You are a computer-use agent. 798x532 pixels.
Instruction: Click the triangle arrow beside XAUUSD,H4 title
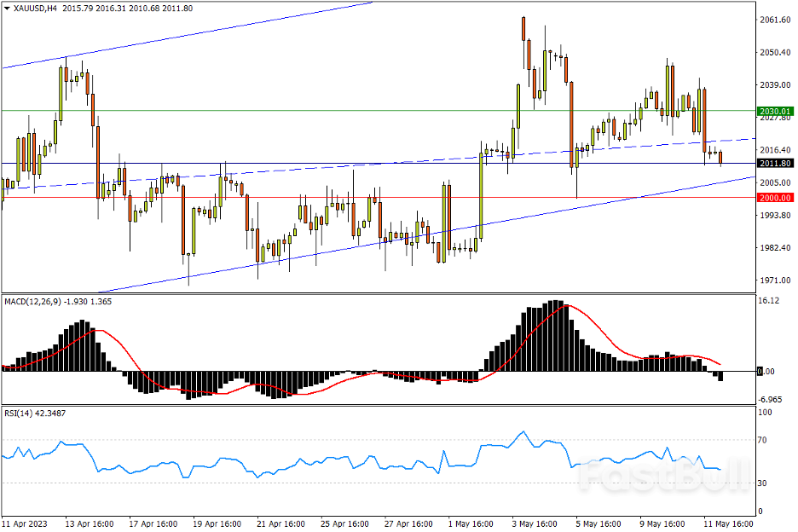pos(7,8)
